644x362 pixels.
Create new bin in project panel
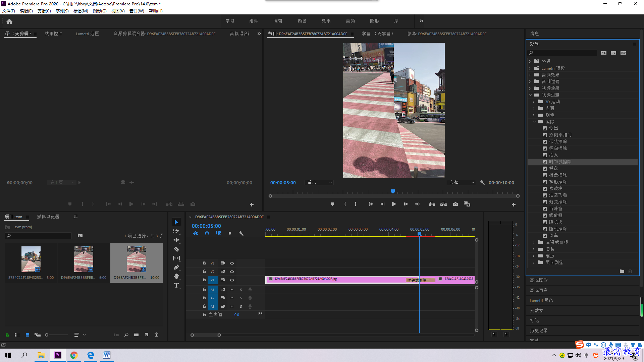coord(136,335)
